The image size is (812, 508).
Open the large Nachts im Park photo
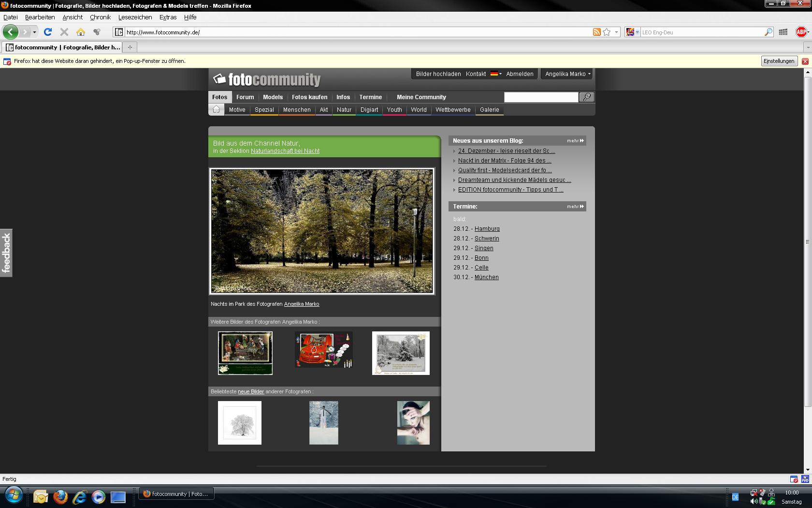tap(322, 231)
